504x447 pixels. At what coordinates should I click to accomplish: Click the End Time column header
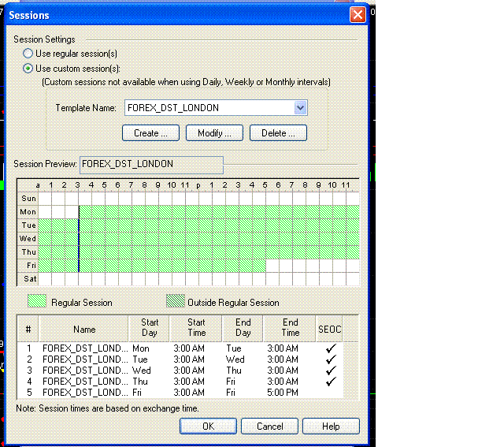tap(291, 327)
